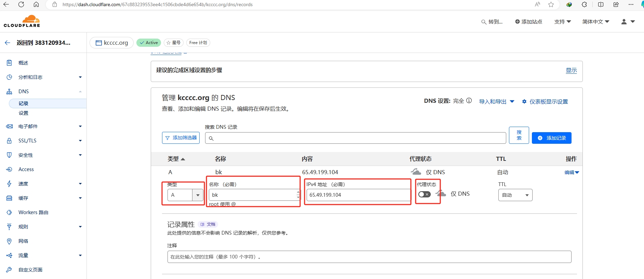Sort by the Type (类型) column header
This screenshot has height=279, width=644.
[176, 159]
